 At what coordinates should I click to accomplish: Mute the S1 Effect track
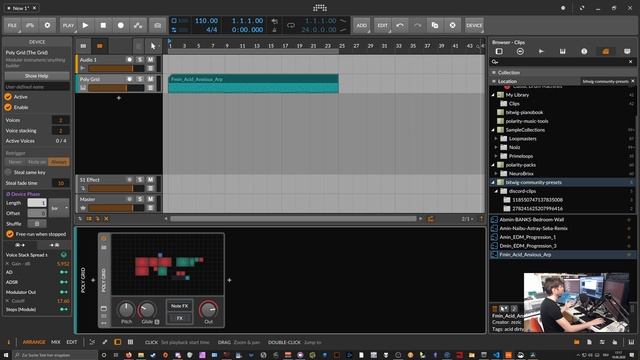(150, 180)
